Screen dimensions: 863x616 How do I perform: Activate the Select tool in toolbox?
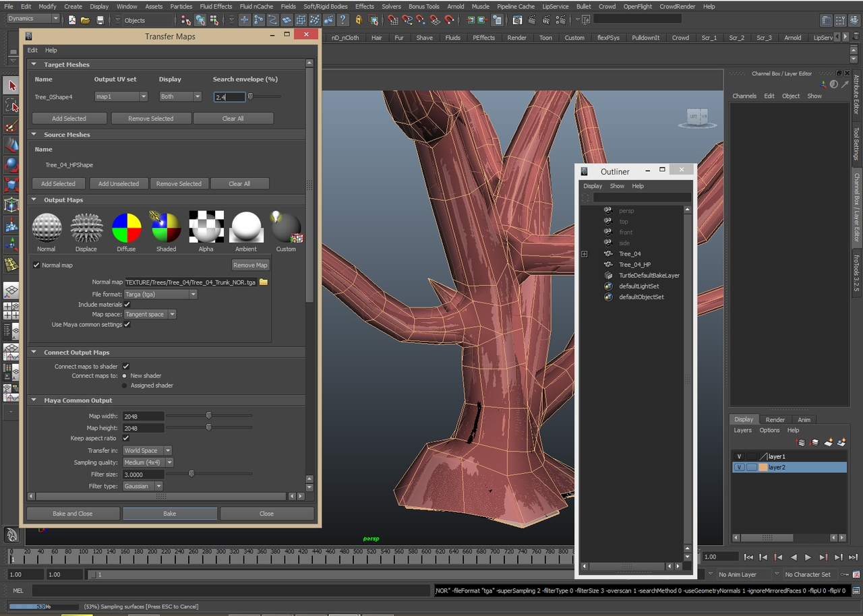[x=11, y=86]
